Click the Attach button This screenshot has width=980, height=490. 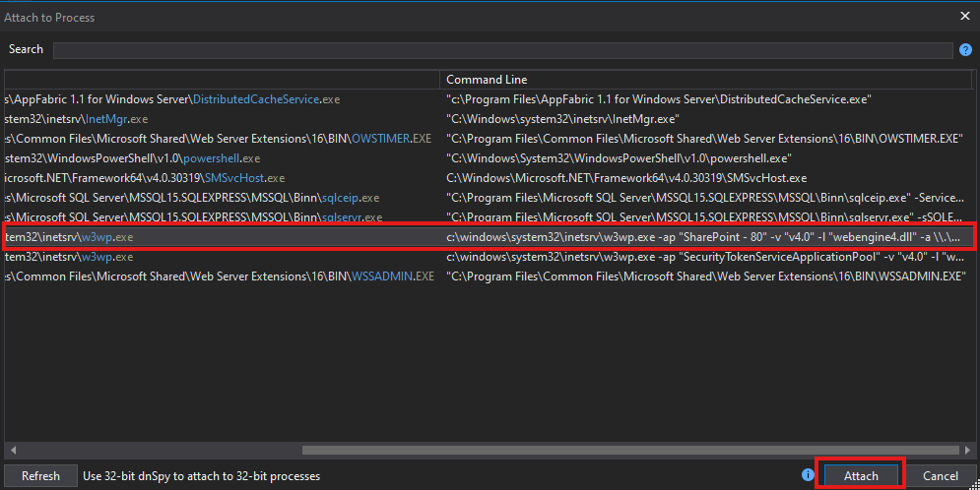tap(861, 475)
